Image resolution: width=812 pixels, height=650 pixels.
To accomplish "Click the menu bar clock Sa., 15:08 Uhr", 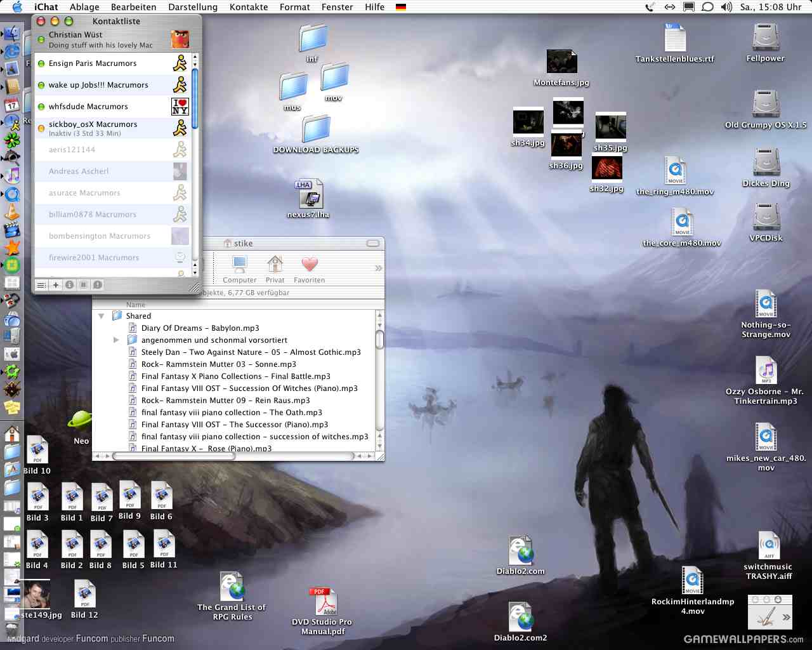I will 771,7.
